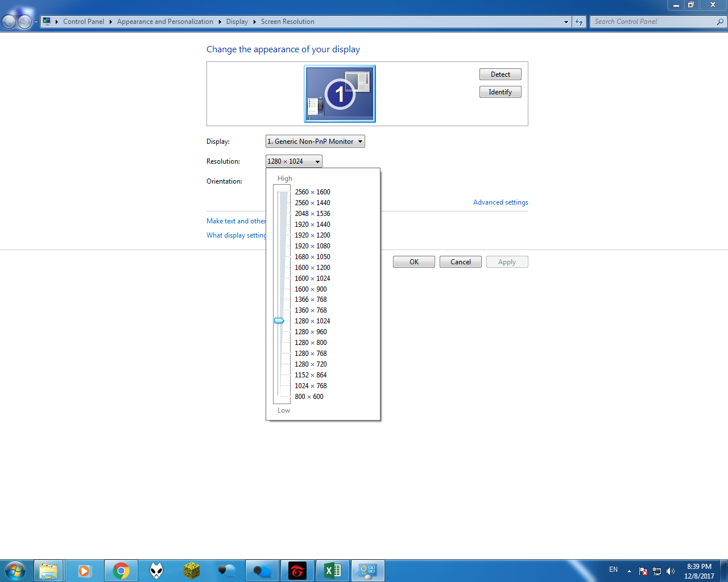
Task: Click the resolution slider thumb
Action: tap(279, 321)
